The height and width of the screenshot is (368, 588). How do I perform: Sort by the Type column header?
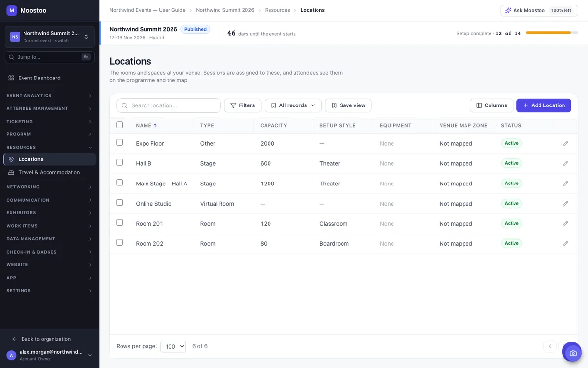coord(207,126)
